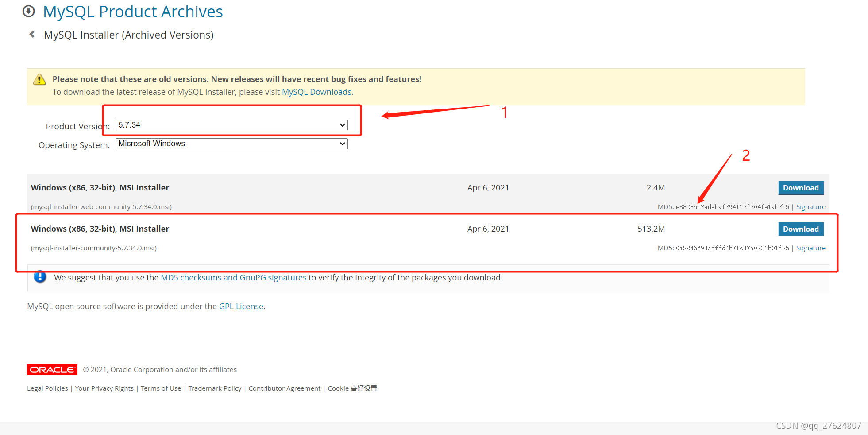Click the Apr 6, 2021 date in 513.2M row

488,229
